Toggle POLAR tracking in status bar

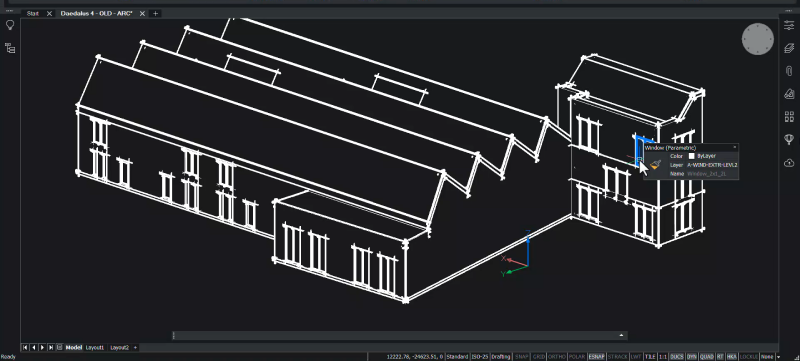click(577, 357)
